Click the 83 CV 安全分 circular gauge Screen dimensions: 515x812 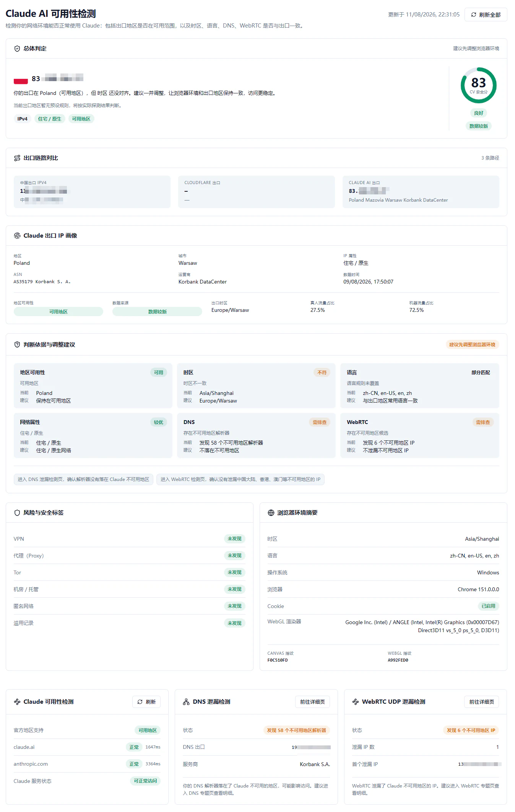(x=479, y=85)
